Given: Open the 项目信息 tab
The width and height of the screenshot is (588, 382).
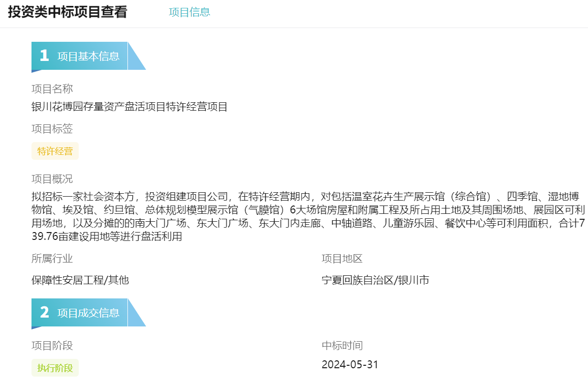Looking at the screenshot, I should pos(189,12).
